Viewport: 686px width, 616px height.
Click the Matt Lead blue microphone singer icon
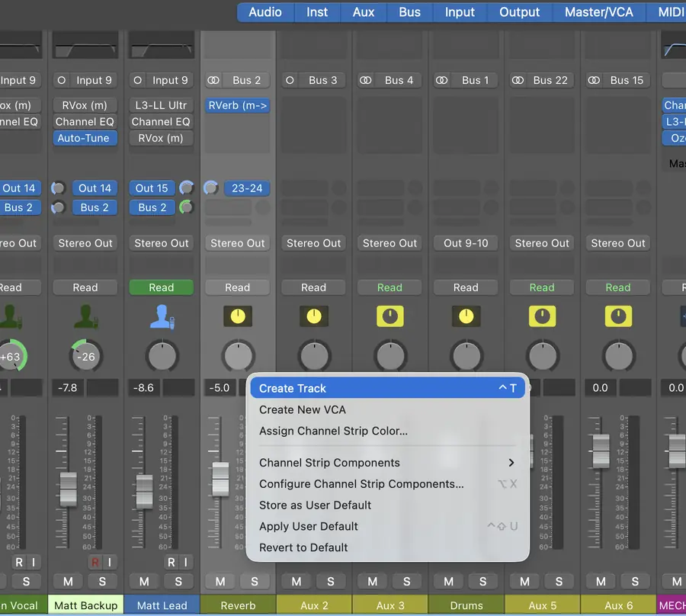click(x=162, y=316)
